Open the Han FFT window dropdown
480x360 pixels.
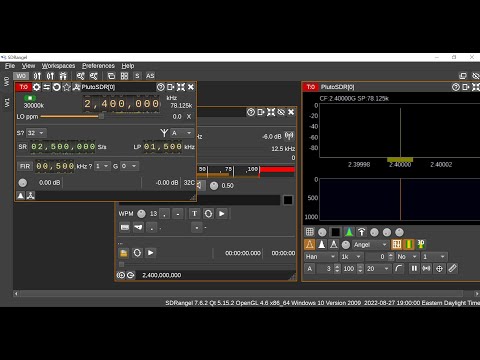tap(320, 257)
